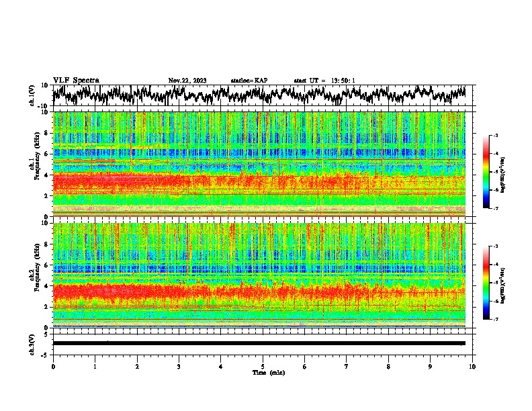Select the date "Nov.22, 2023" in the header
Viewport: 532px width, 411px height.
coord(187,81)
